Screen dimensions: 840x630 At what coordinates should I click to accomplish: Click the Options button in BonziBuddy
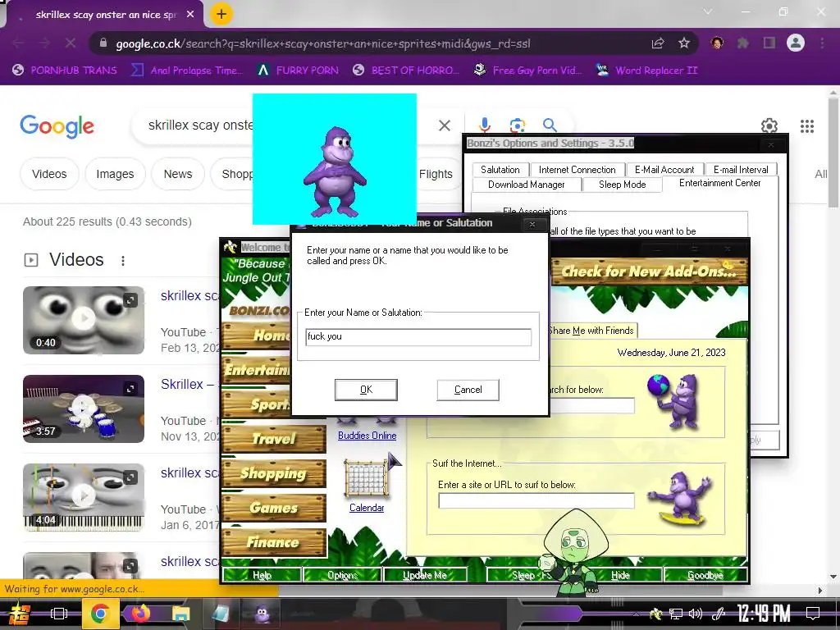(342, 575)
